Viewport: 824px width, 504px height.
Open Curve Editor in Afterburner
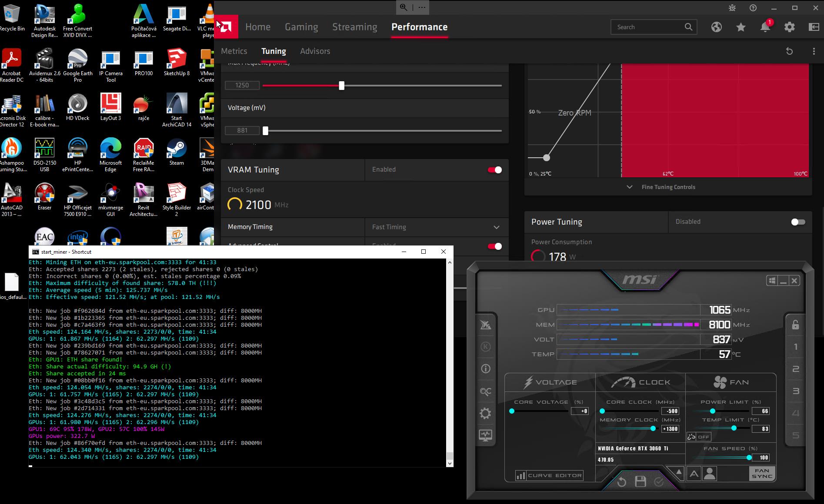click(x=549, y=475)
